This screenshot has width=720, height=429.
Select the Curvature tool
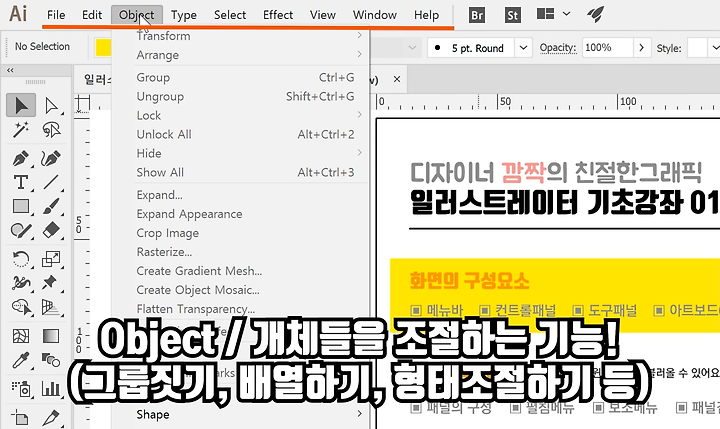point(51,158)
